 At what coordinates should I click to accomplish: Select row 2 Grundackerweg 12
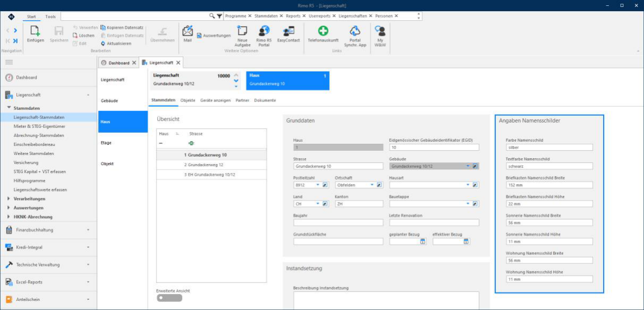tap(211, 165)
